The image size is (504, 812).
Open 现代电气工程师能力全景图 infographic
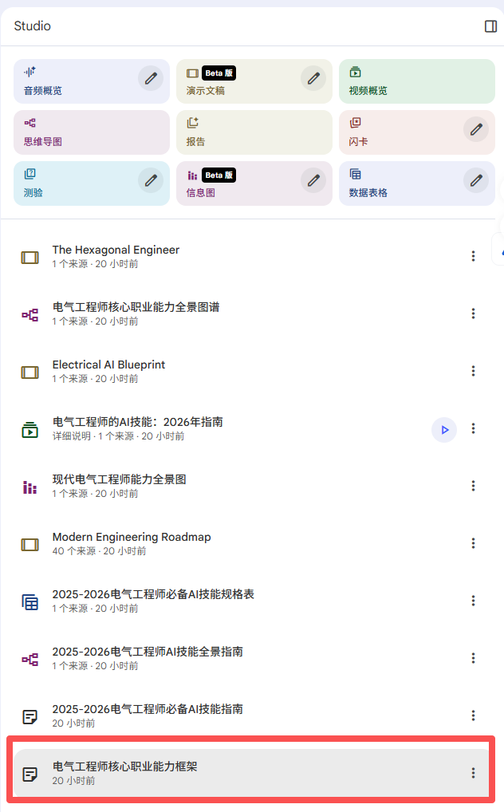(x=251, y=487)
